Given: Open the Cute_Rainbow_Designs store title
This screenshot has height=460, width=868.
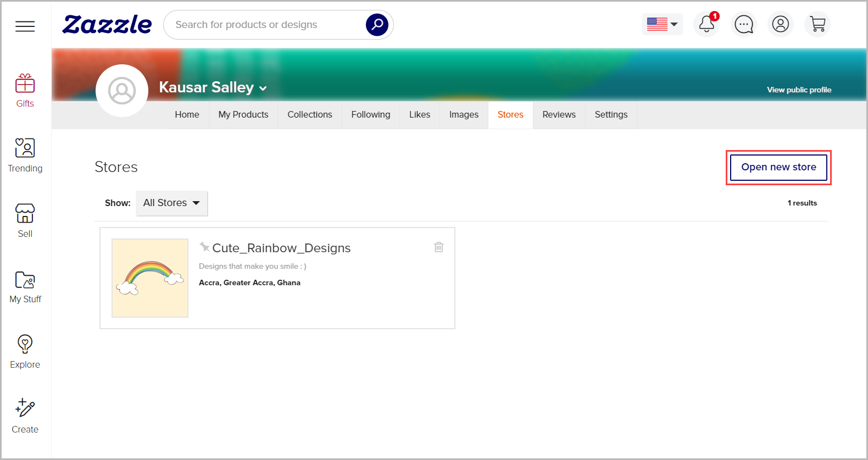Looking at the screenshot, I should point(281,248).
